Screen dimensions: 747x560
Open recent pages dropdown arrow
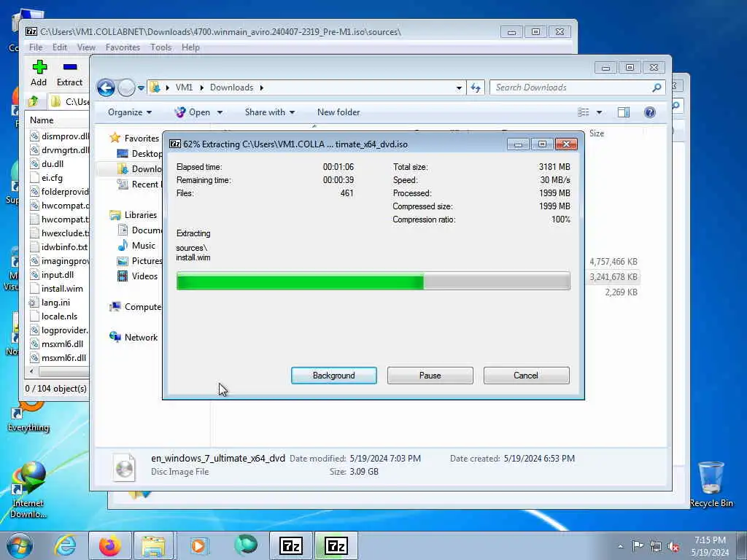[x=141, y=87]
